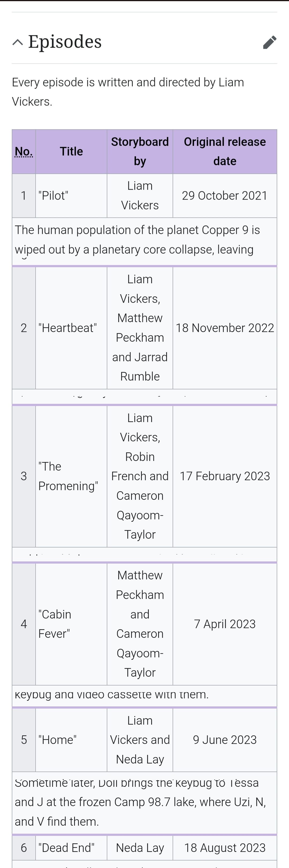Click the 18 August 2023 date cell
The width and height of the screenshot is (289, 868).
point(225,848)
